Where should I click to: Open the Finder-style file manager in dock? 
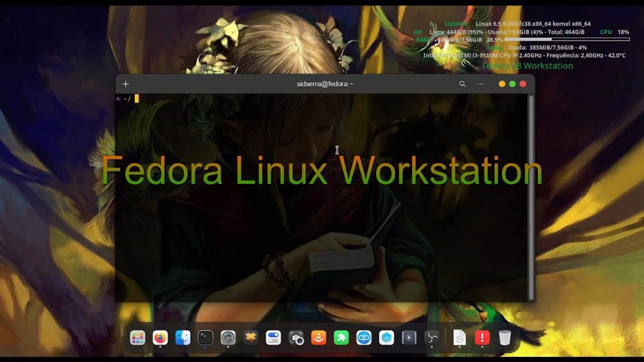coord(183,338)
